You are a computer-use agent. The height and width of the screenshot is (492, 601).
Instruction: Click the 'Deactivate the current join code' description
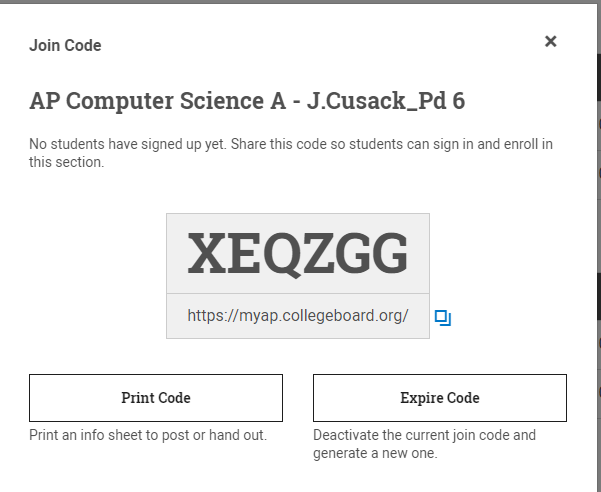click(425, 435)
